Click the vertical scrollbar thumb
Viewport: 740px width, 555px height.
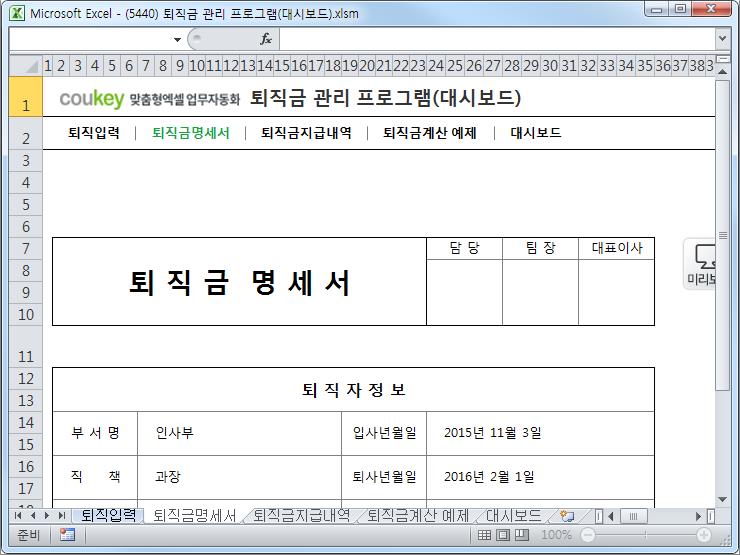(722, 235)
